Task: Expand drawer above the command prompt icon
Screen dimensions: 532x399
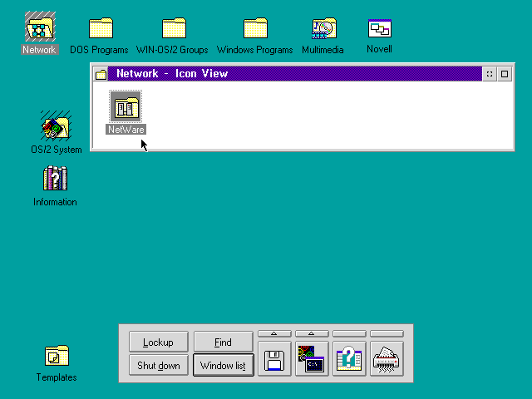Action: tap(312, 333)
